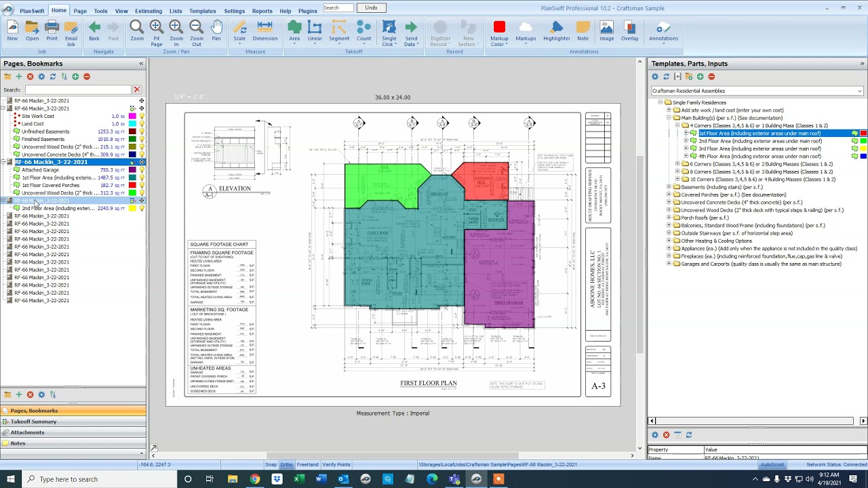Collapse Main Building(s) folder

pos(669,118)
